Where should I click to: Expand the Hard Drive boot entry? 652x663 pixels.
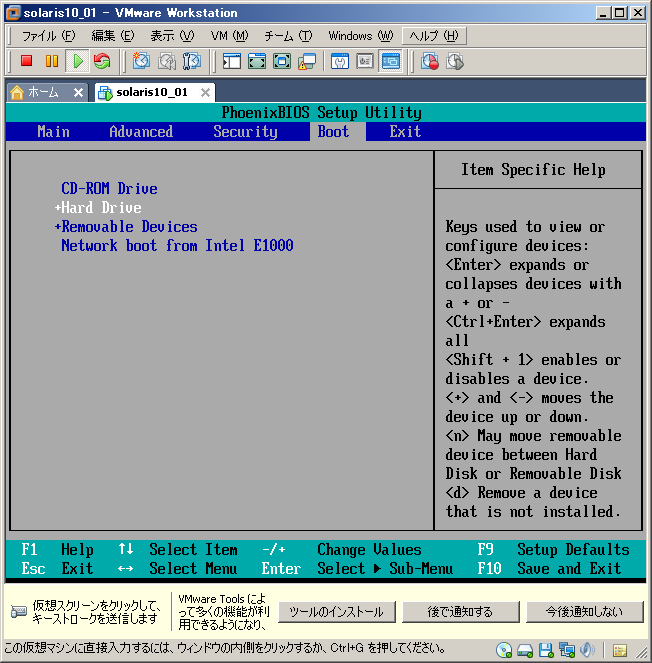click(x=98, y=207)
